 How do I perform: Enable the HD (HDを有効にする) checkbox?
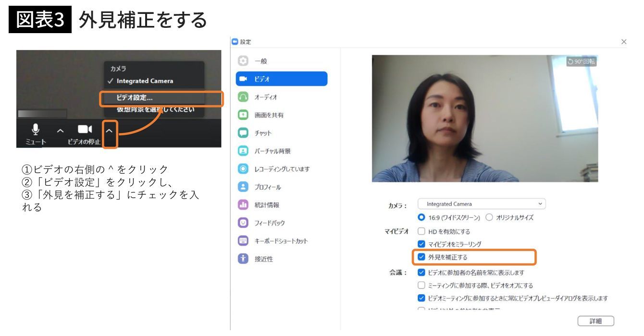tap(421, 231)
